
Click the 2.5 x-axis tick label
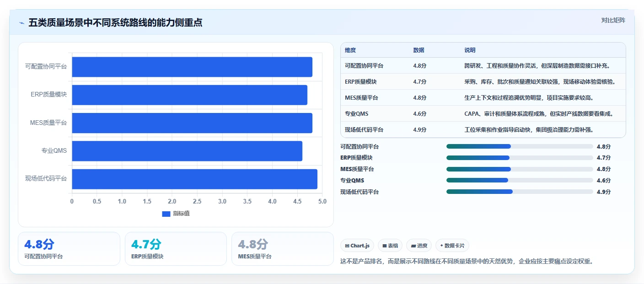click(x=197, y=201)
